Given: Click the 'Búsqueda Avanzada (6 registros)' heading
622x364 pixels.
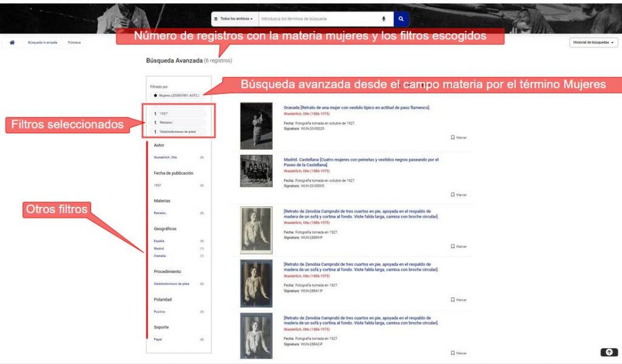Looking at the screenshot, I should pyautogui.click(x=189, y=61).
